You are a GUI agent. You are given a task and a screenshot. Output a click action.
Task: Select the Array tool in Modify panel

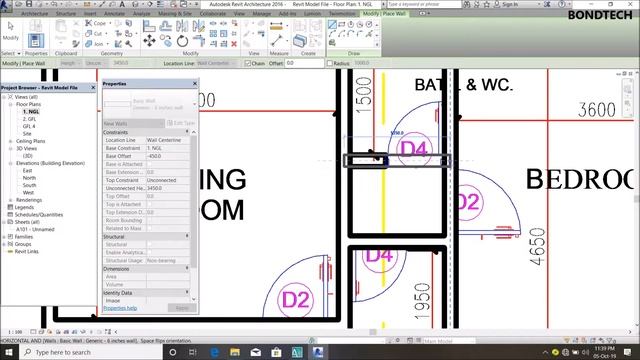point(213,33)
